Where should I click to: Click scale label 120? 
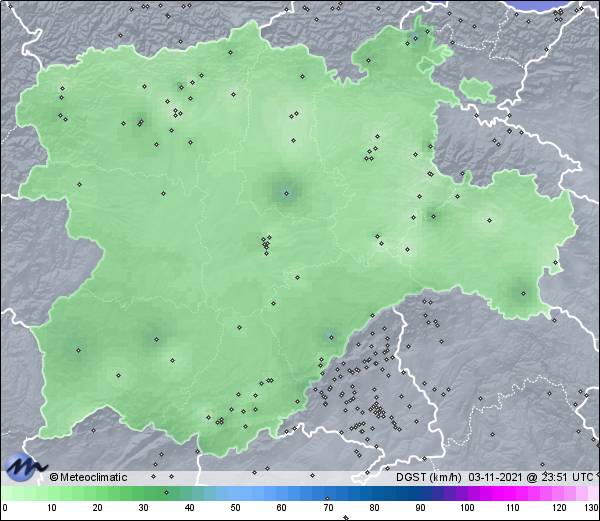click(x=559, y=507)
